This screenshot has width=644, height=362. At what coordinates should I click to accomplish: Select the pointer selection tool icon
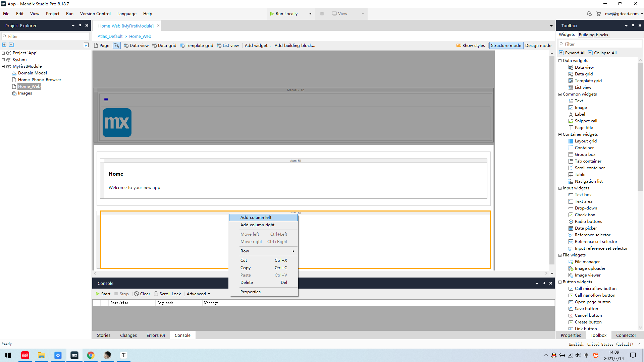pos(116,46)
